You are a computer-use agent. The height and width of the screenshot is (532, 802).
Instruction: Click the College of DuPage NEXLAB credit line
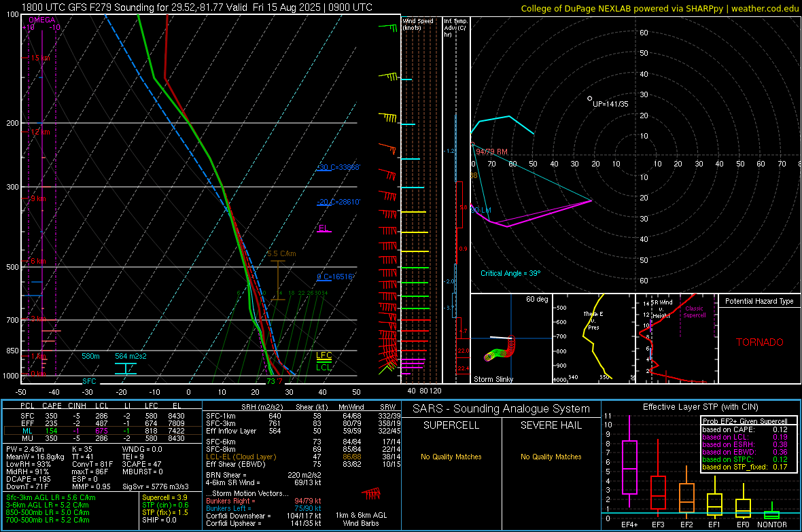pyautogui.click(x=659, y=8)
